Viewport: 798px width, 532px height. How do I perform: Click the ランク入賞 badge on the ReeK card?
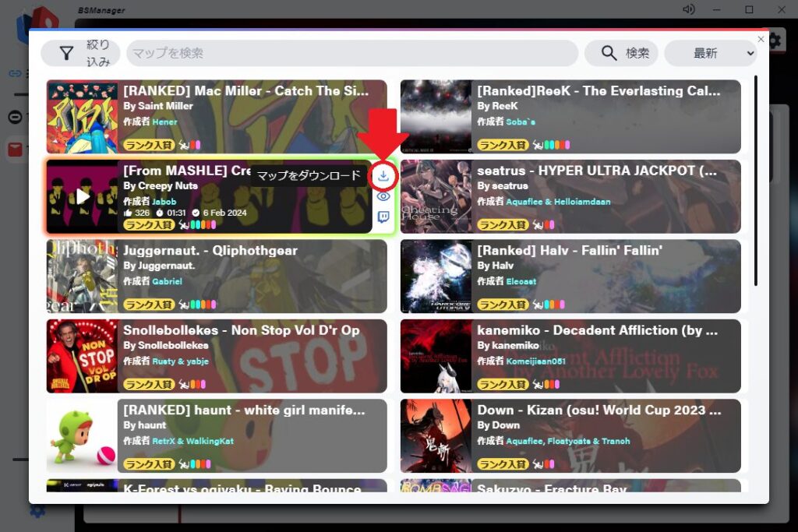pyautogui.click(x=503, y=146)
